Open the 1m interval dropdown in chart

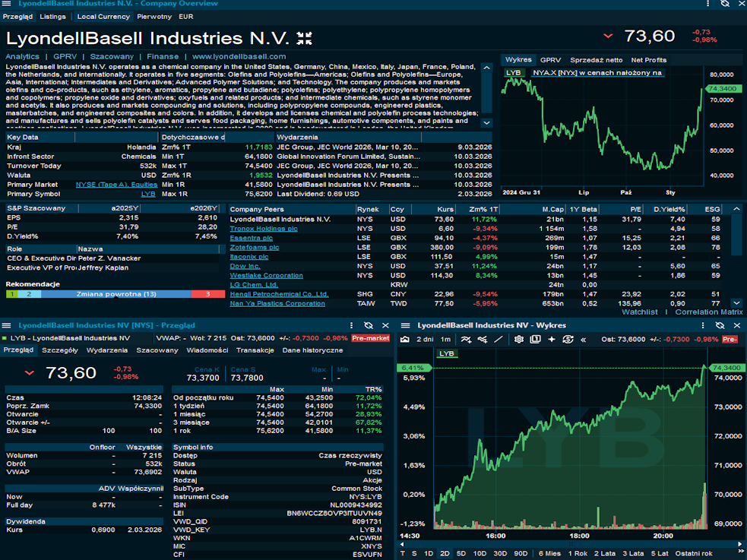[445, 340]
